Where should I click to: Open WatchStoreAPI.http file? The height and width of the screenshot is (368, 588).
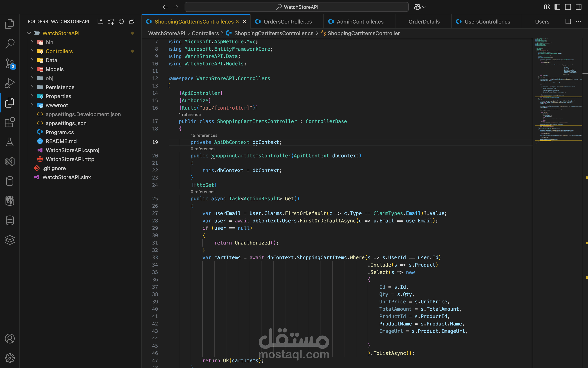coord(70,159)
